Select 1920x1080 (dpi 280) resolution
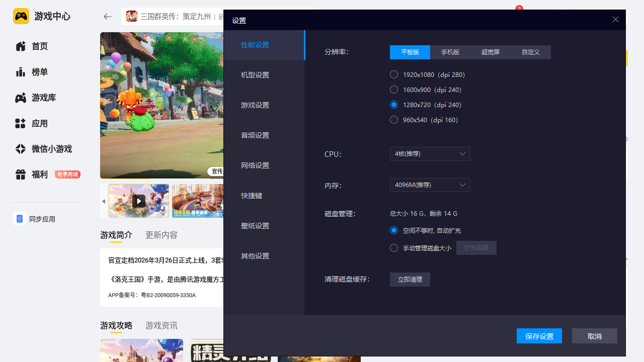The width and height of the screenshot is (644, 362). (x=394, y=74)
